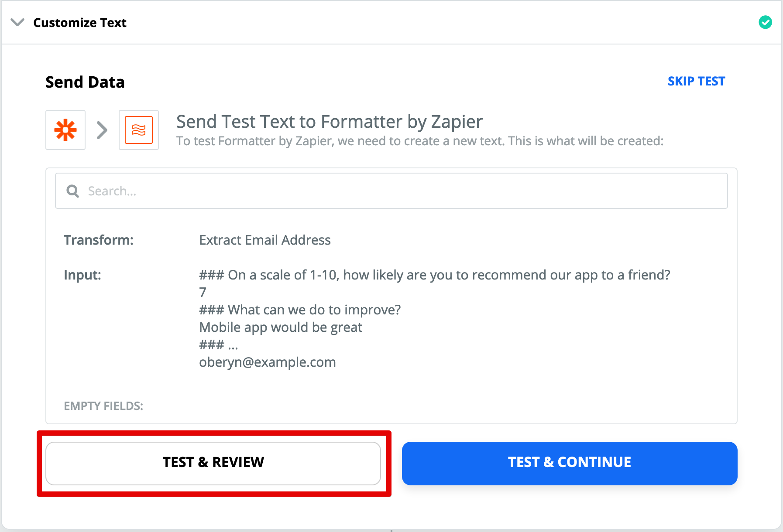This screenshot has height=532, width=783.
Task: Select the Extract Email Address value
Action: click(265, 240)
